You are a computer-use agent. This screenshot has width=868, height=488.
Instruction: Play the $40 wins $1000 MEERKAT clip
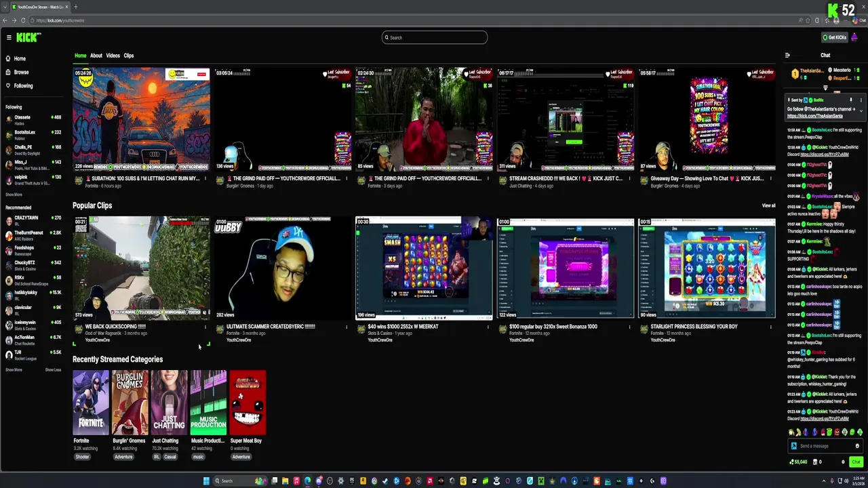click(x=424, y=268)
